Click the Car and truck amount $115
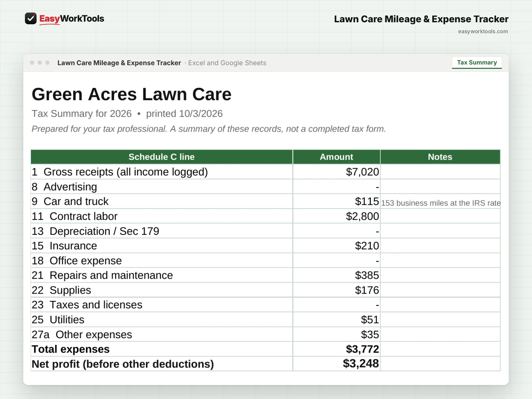 (x=367, y=201)
